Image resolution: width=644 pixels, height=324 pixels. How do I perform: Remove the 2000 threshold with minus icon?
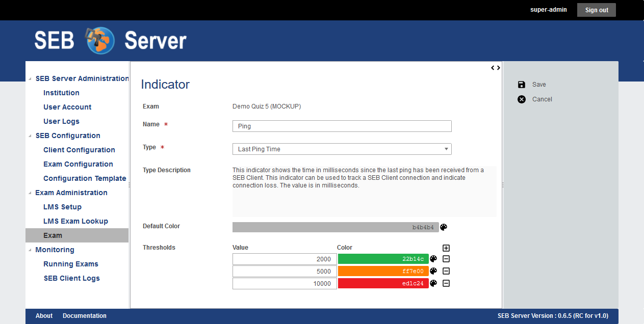[x=446, y=259]
